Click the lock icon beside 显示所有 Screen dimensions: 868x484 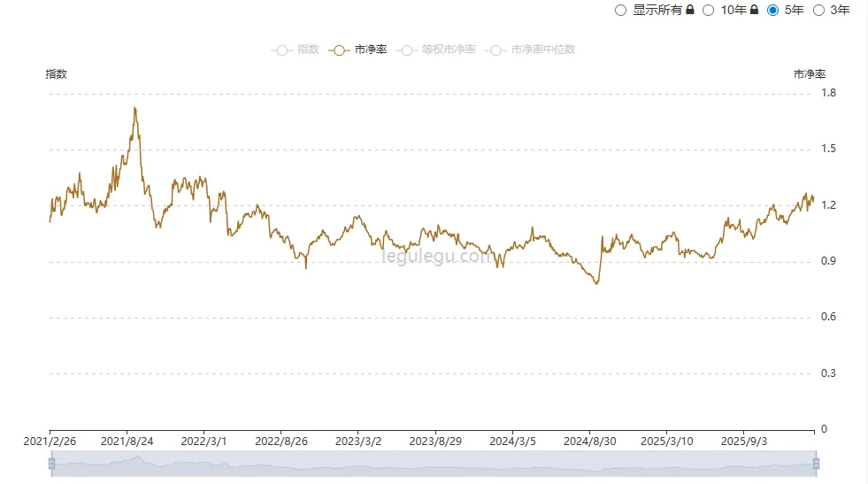690,10
